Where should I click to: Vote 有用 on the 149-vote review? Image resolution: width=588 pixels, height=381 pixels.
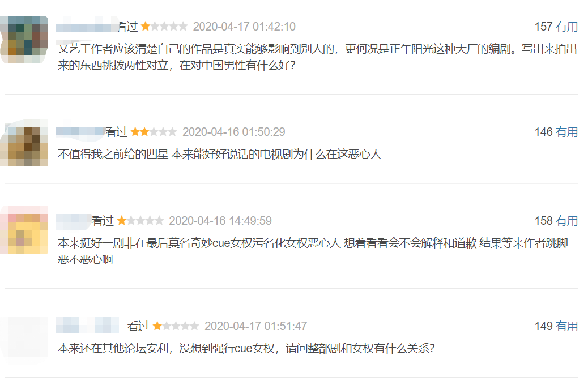pos(566,326)
